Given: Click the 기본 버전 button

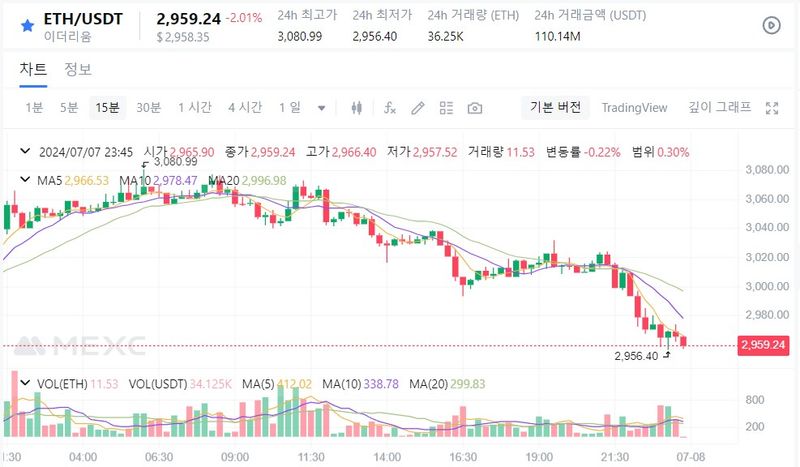Looking at the screenshot, I should point(555,108).
